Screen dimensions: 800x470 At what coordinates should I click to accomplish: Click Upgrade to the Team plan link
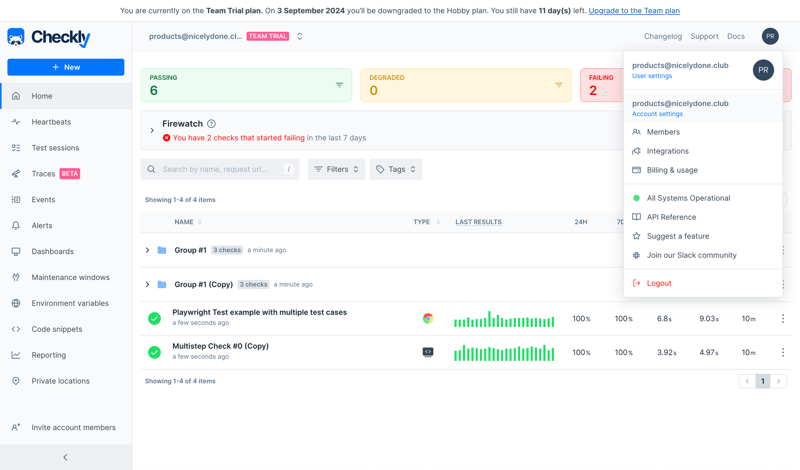tap(634, 11)
